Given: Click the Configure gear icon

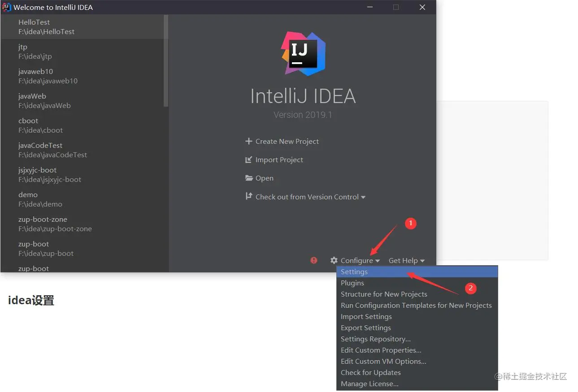Looking at the screenshot, I should (334, 260).
